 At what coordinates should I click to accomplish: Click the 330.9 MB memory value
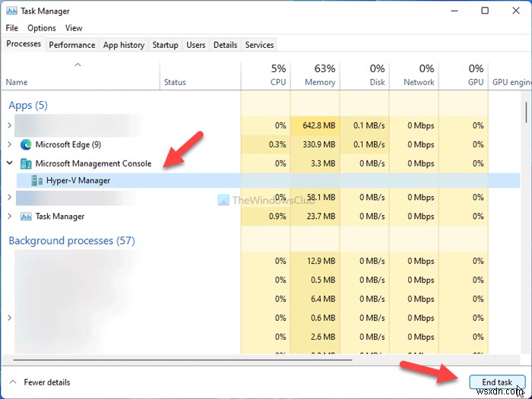[x=319, y=144]
